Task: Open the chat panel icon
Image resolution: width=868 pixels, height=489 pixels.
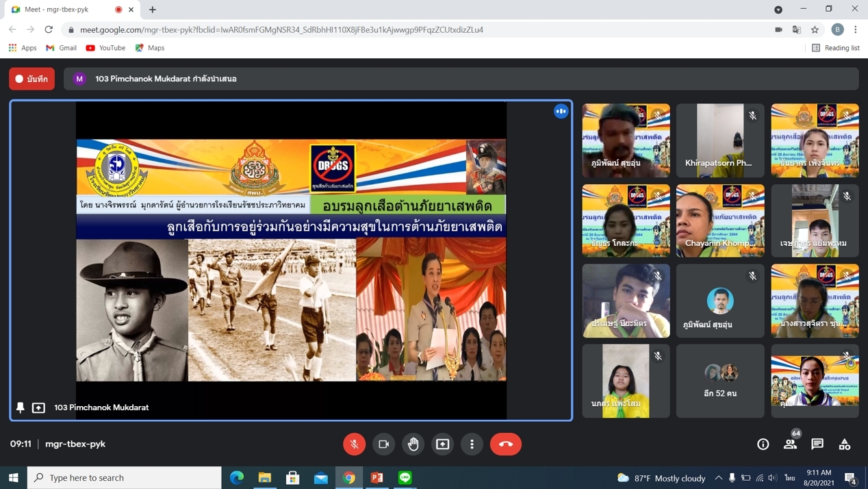Action: (817, 444)
